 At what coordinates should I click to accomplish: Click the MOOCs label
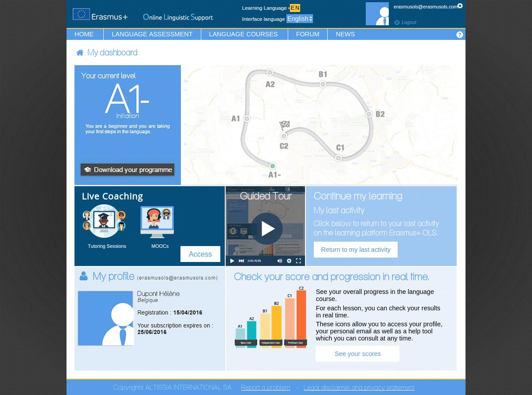tap(160, 246)
